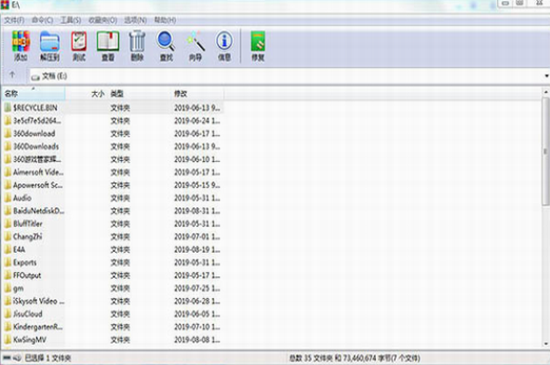Screen dimensions: 550x365
Task: Click the vertical scrollbar up arrow
Action: [546, 92]
